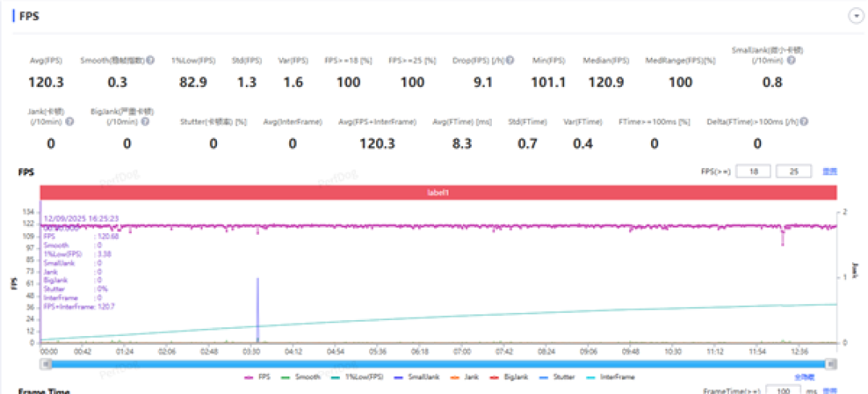868x394 pixels.
Task: Toggle SmallJank legend entry
Action: point(411,377)
